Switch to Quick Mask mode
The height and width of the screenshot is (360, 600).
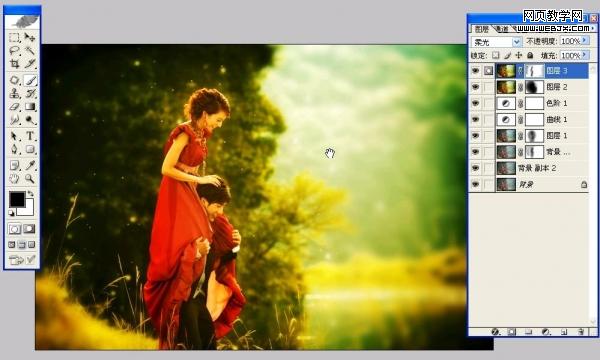pos(29,229)
